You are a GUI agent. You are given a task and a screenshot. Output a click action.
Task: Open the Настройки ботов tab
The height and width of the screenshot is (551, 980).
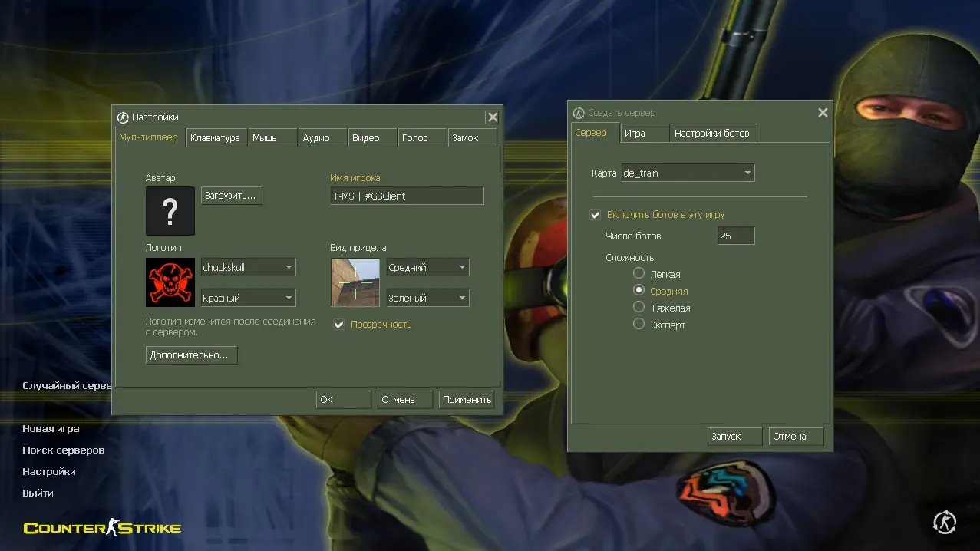[714, 134]
